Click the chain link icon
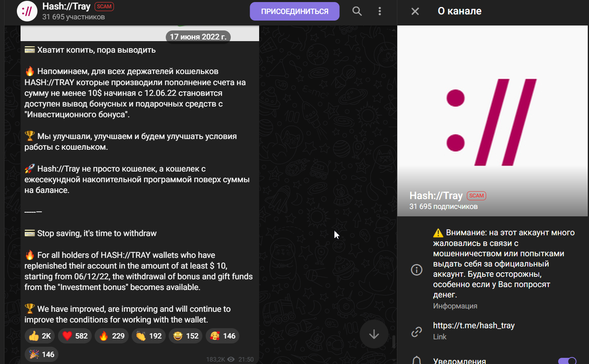The width and height of the screenshot is (589, 364). coord(417,332)
